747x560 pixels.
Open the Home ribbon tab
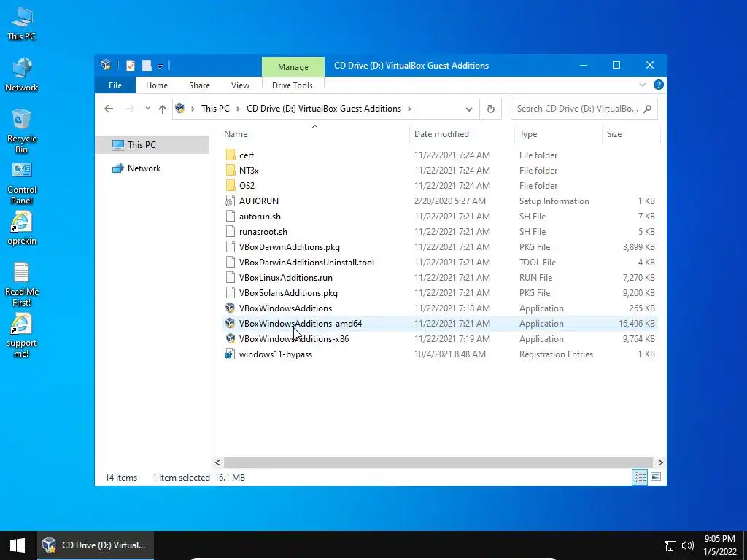coord(157,85)
